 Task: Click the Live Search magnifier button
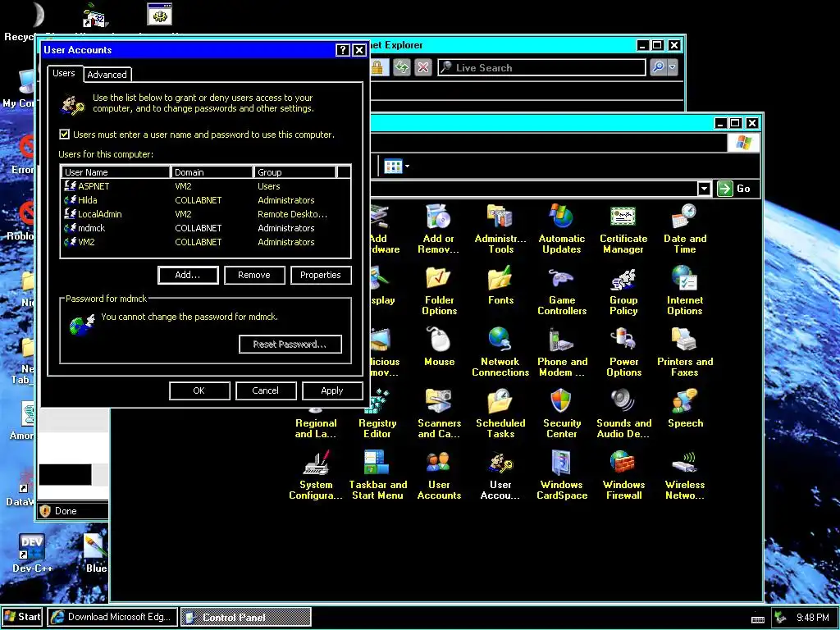pyautogui.click(x=658, y=67)
